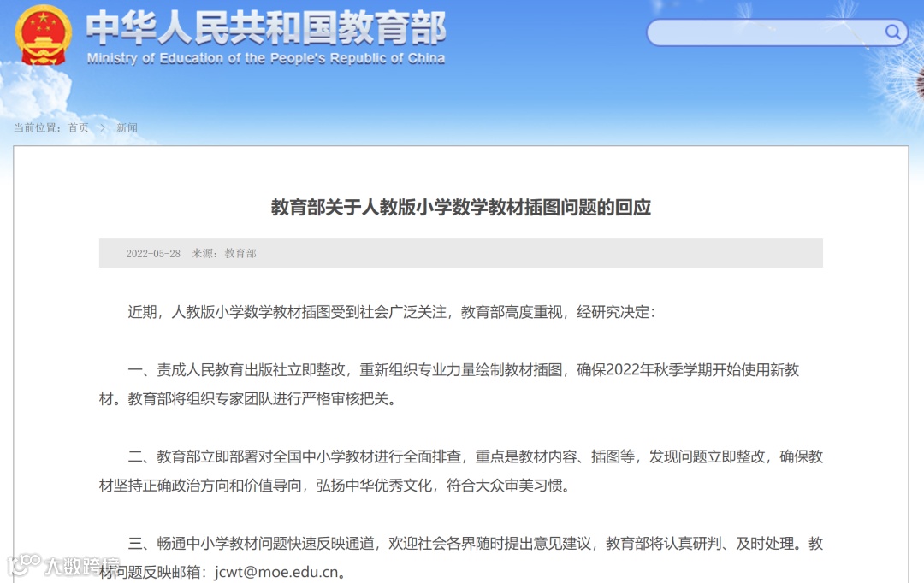Click the 当前位置 breadcrumb label
Image resolution: width=924 pixels, height=583 pixels.
[37, 127]
